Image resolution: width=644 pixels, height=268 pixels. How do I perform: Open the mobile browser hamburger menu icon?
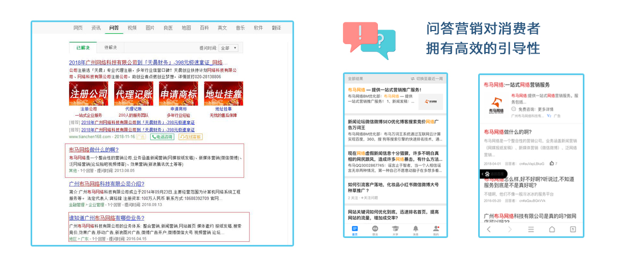click(x=531, y=229)
